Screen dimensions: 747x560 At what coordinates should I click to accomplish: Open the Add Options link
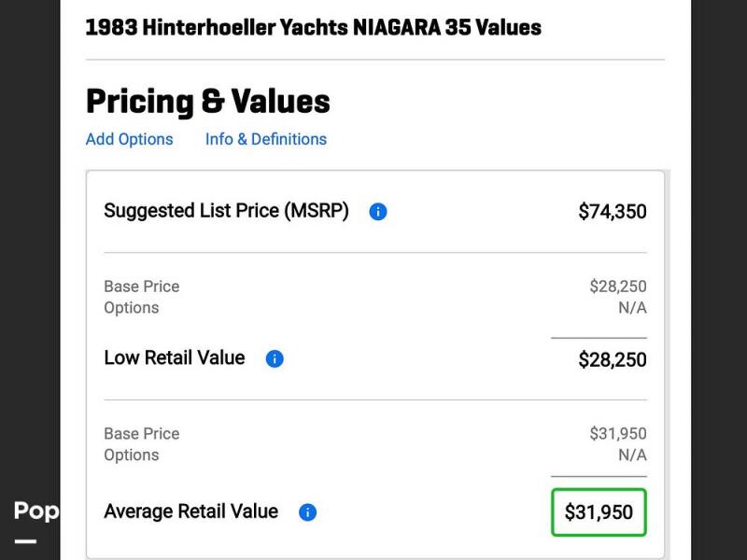[130, 139]
